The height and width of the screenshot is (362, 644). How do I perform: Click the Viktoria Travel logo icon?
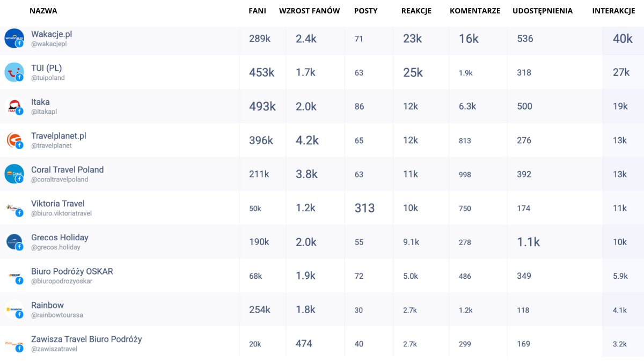click(14, 208)
